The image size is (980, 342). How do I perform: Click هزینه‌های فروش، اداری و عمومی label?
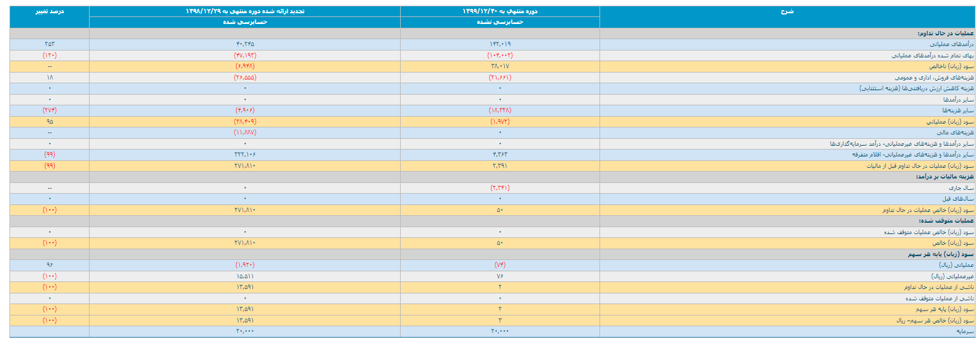pos(933,77)
